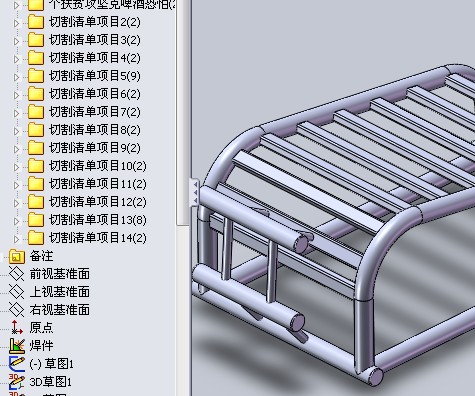The image size is (475, 396).
Task: Click folder icon of 切割清单项目6(2)
Action: [36, 94]
